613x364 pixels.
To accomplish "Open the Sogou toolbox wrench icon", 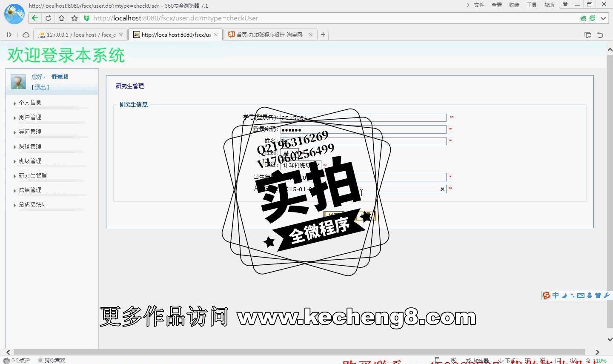I will coord(607,295).
